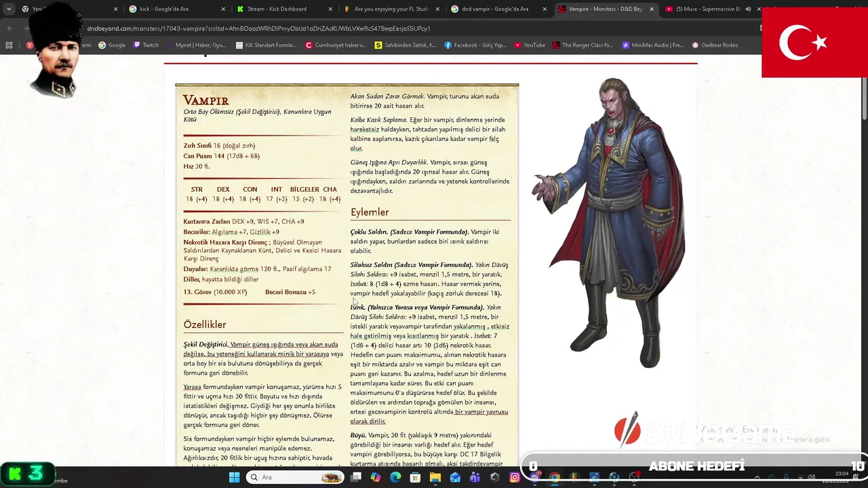This screenshot has width=868, height=488.
Task: Open the Owlbear Rodeo bookmark
Action: (715, 45)
